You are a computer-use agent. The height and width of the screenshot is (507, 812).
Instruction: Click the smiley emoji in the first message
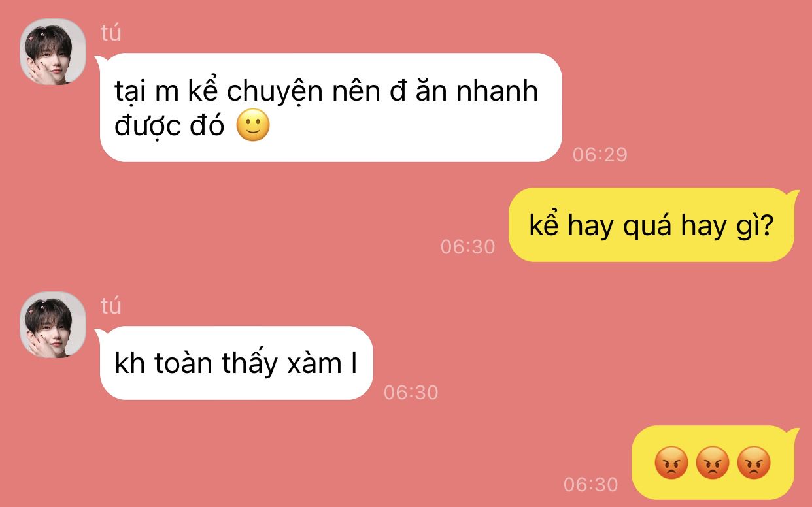[x=253, y=126]
